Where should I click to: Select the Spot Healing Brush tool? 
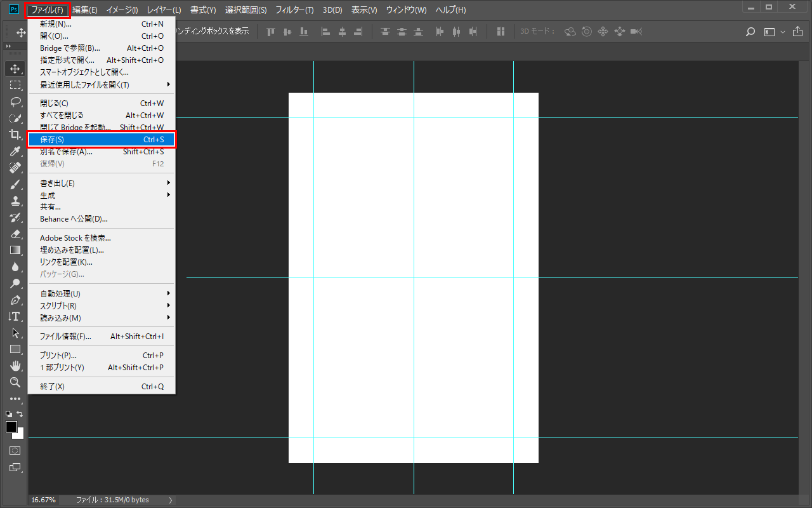point(15,168)
